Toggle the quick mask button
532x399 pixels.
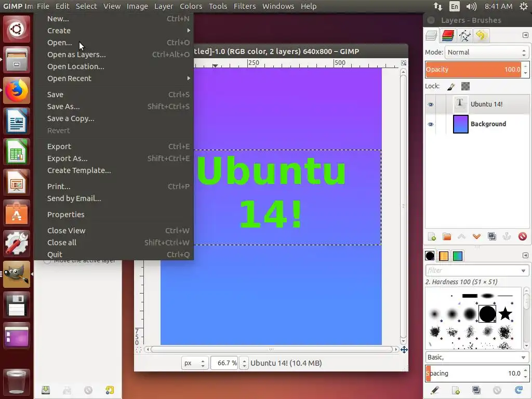point(138,350)
